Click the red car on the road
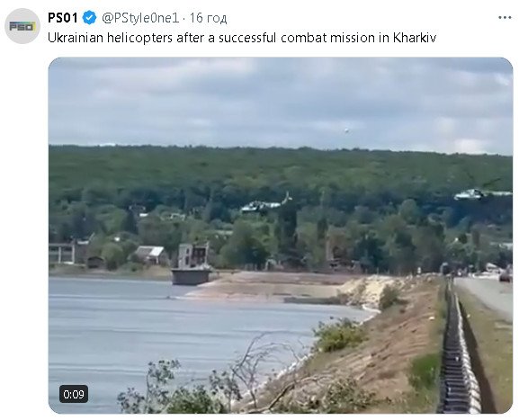The height and width of the screenshot is (420, 528). [506, 276]
